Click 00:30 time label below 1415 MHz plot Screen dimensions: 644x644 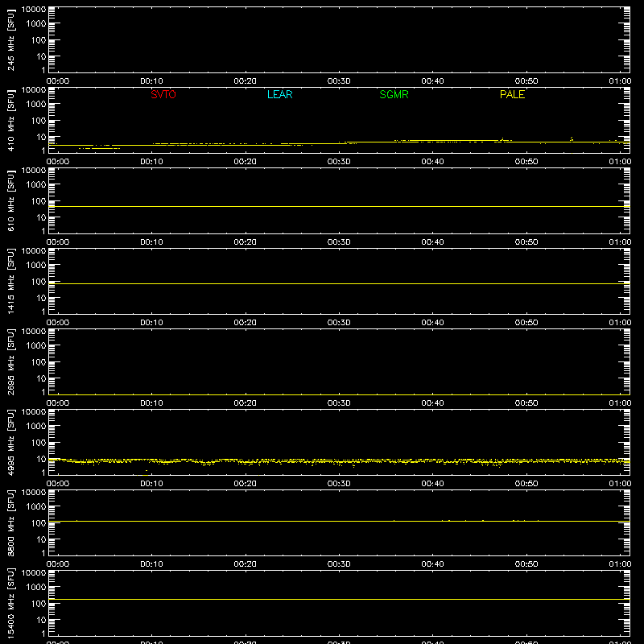click(339, 323)
